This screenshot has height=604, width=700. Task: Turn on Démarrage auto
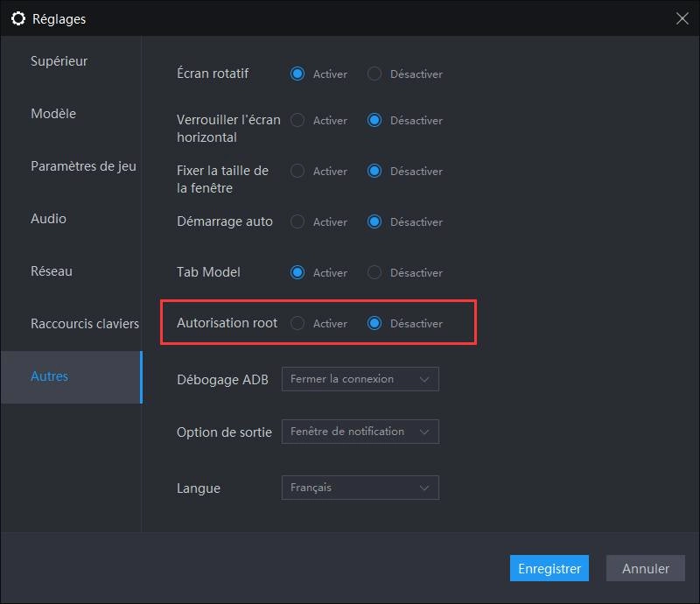[297, 222]
